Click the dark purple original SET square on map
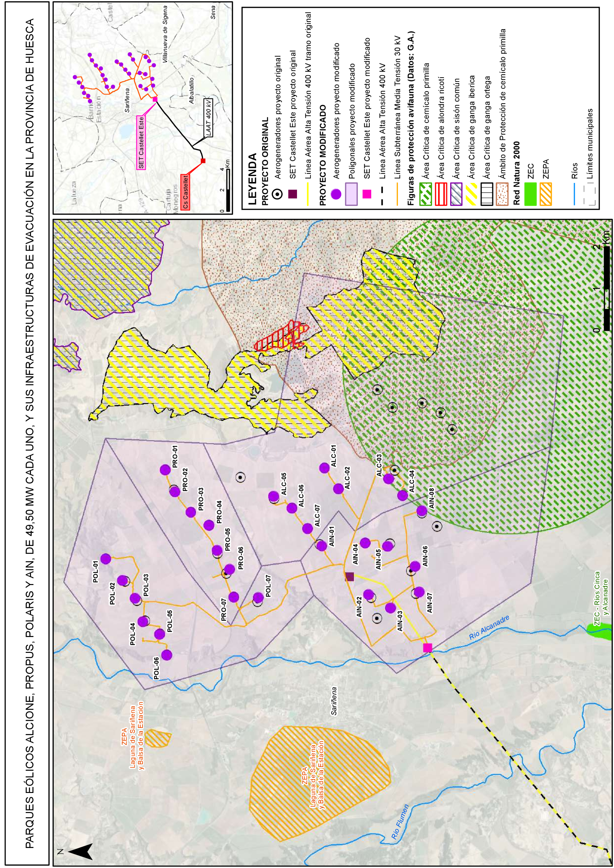Viewport: 614px width, 868px height. point(349,577)
